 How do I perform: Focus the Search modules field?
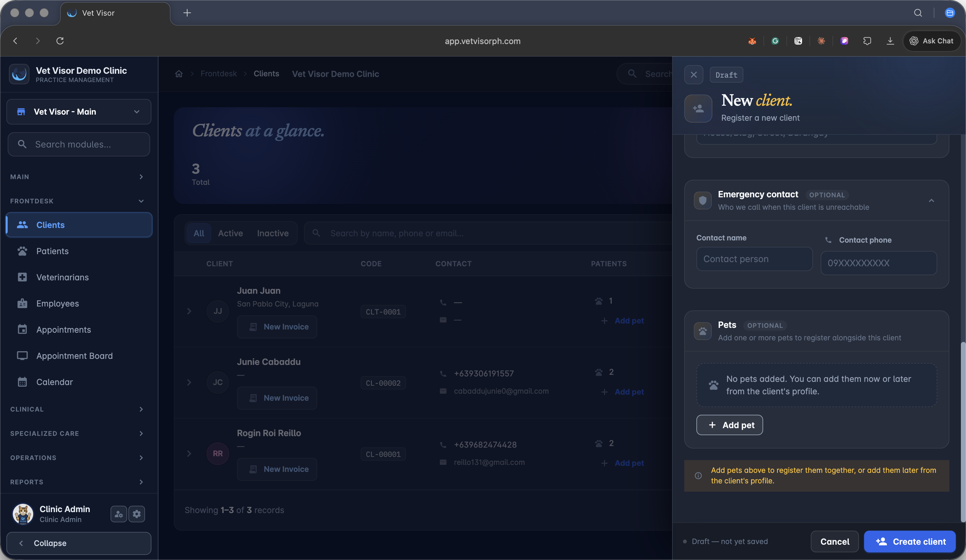tap(79, 144)
